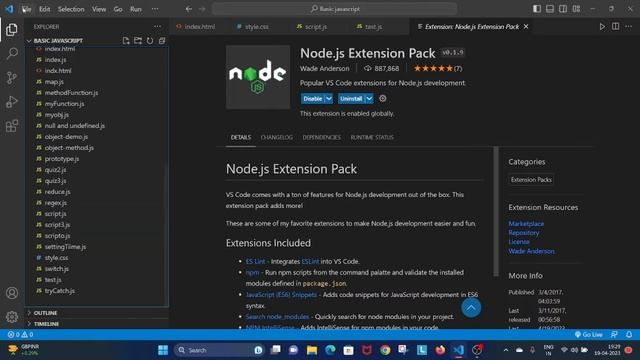Open the Marketplace resource link
This screenshot has width=640, height=360.
(526, 224)
